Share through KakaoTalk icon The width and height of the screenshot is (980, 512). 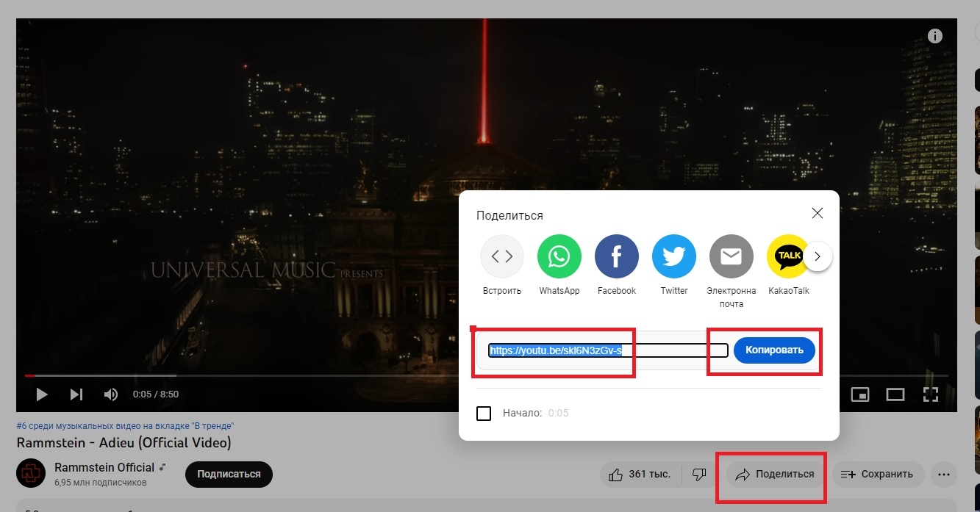coord(787,256)
